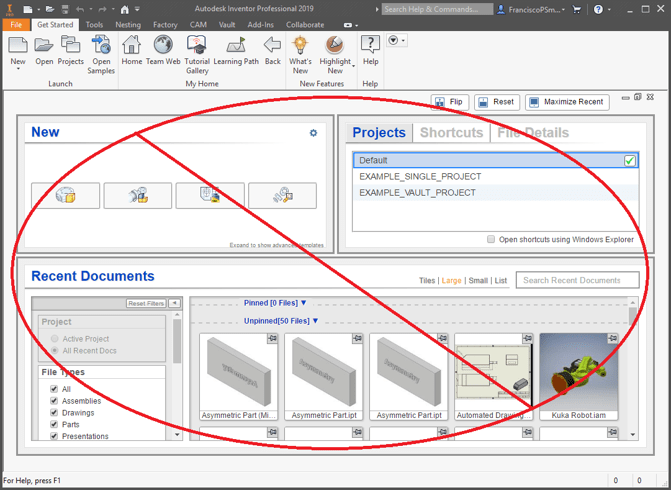Click the Reset Filters button
The image size is (671, 490).
pyautogui.click(x=146, y=303)
